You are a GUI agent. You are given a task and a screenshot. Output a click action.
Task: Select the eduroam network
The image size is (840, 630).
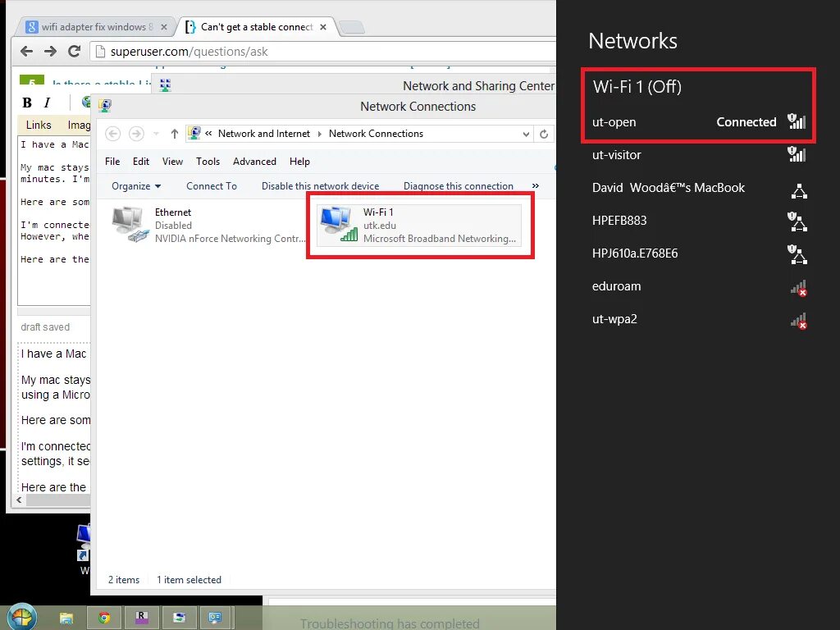tap(699, 286)
